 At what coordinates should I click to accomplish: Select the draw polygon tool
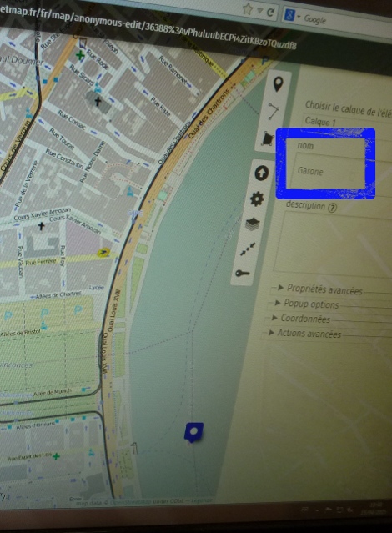[x=268, y=138]
